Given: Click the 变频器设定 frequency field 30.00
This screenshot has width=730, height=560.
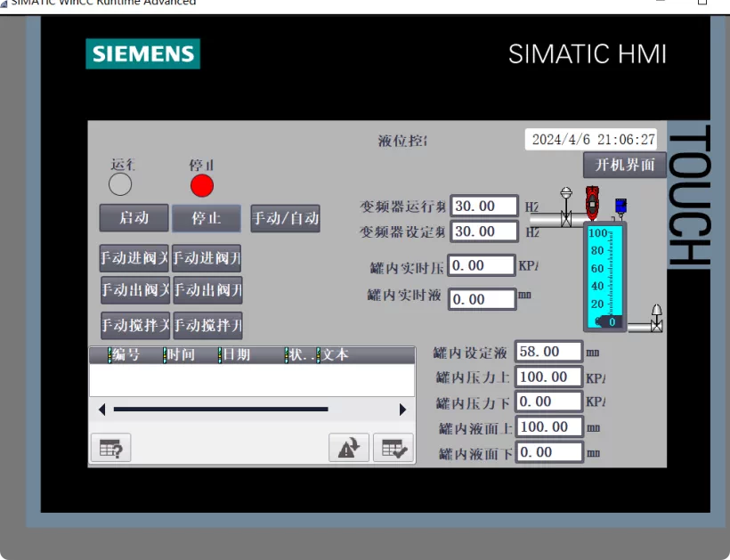Looking at the screenshot, I should click(x=484, y=231).
